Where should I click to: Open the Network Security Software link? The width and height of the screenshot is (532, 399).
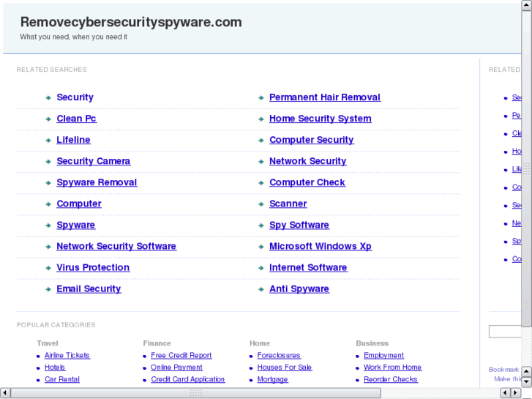[116, 247]
